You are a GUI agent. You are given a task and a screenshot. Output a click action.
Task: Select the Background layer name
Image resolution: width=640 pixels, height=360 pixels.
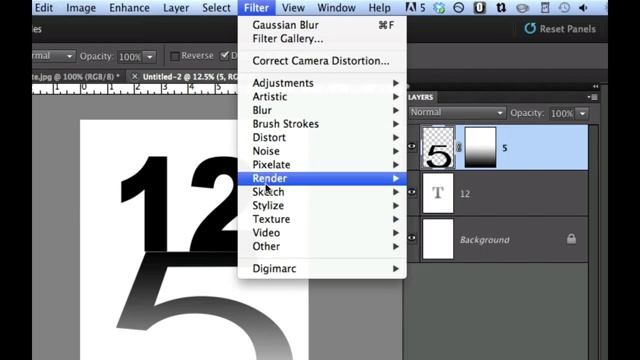(x=484, y=240)
